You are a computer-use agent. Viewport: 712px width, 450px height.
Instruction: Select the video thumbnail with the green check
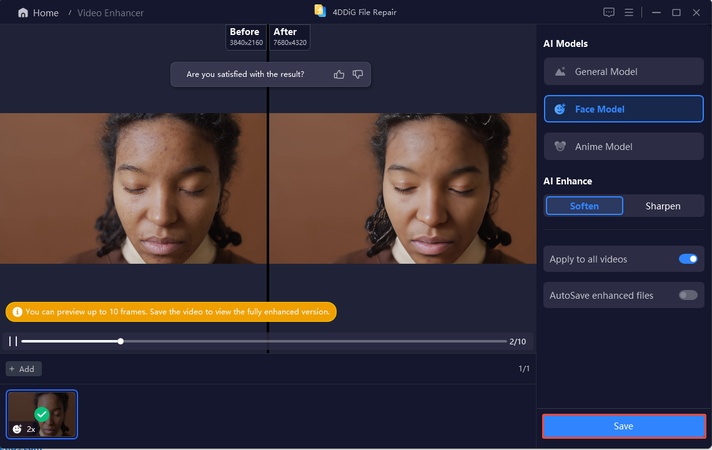tap(42, 414)
